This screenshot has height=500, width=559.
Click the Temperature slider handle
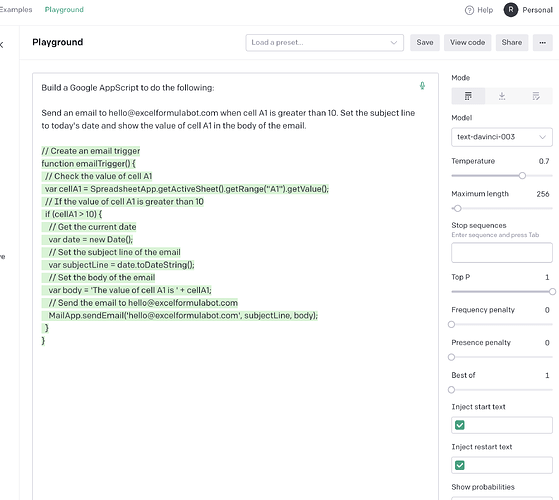(x=522, y=176)
